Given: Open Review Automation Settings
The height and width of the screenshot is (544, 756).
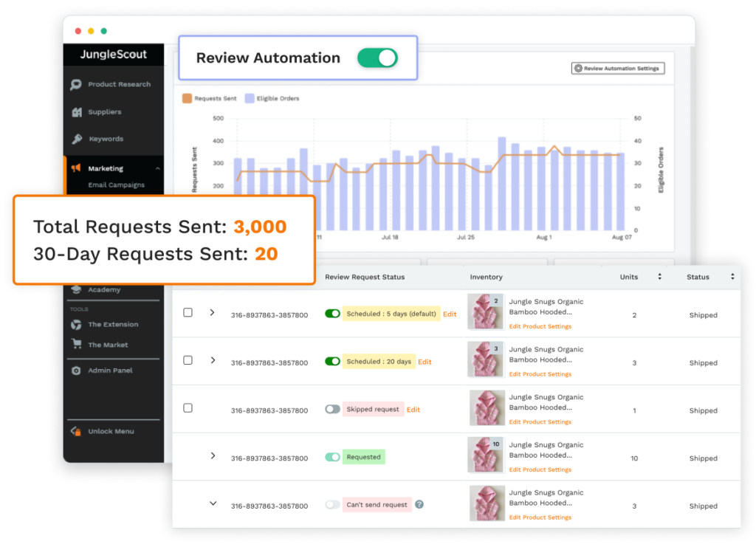Looking at the screenshot, I should 618,69.
